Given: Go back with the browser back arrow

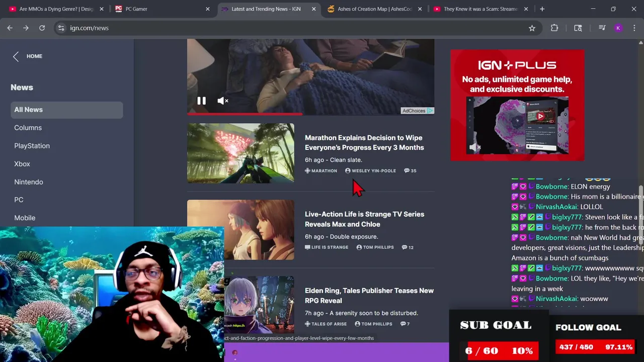Looking at the screenshot, I should (10, 28).
